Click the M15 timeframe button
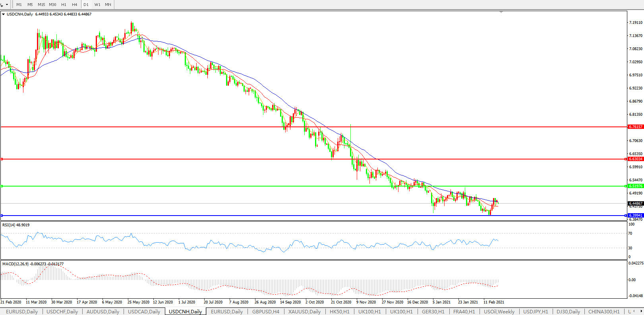 point(41,5)
